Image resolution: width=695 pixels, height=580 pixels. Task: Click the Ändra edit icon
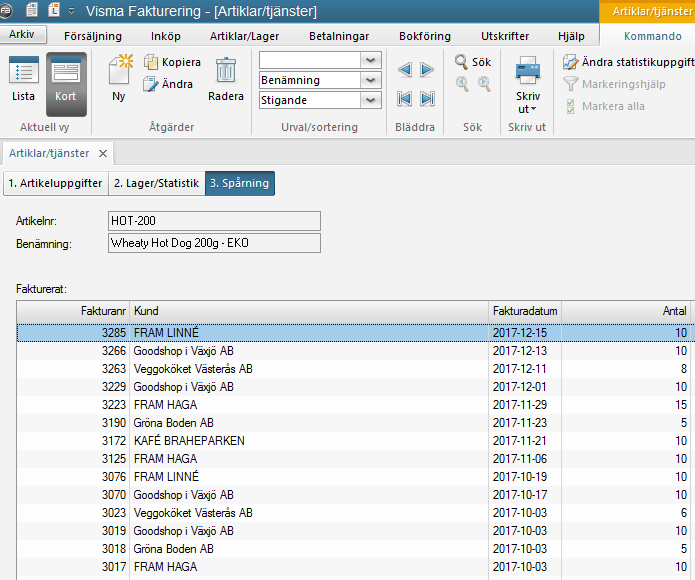tap(152, 85)
